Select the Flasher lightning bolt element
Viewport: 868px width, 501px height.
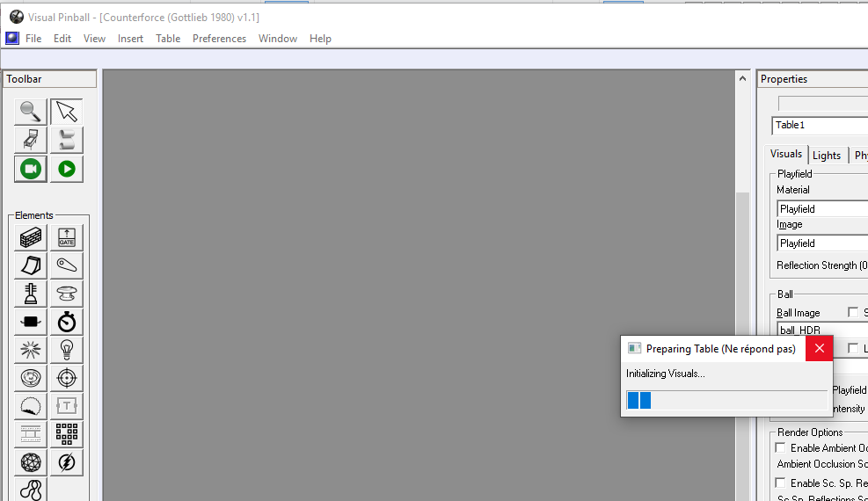point(67,462)
